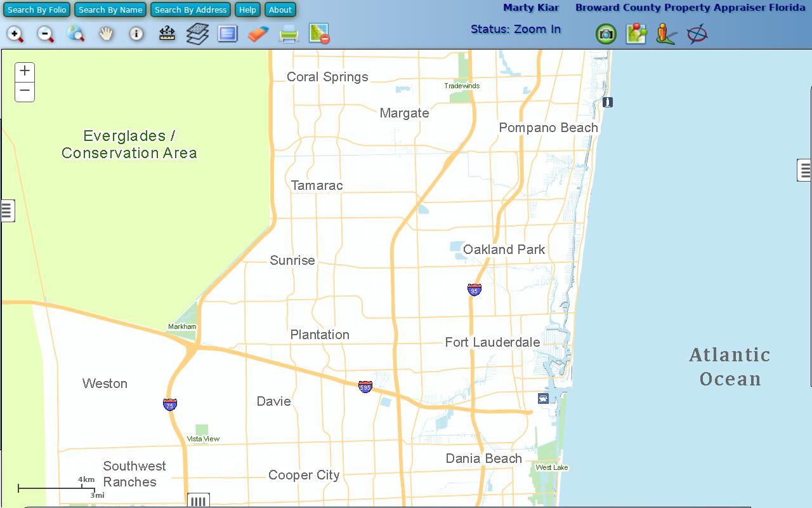The width and height of the screenshot is (812, 508).
Task: Open the map pins icon
Action: click(636, 34)
